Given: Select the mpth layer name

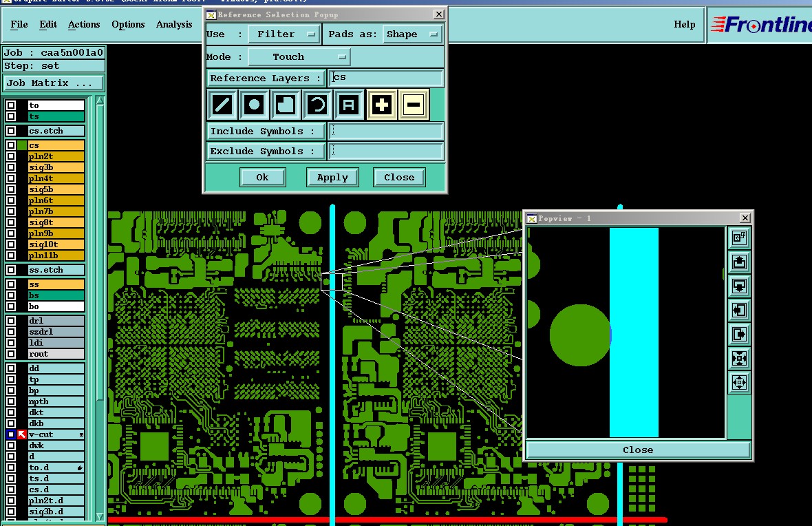Looking at the screenshot, I should [56, 401].
